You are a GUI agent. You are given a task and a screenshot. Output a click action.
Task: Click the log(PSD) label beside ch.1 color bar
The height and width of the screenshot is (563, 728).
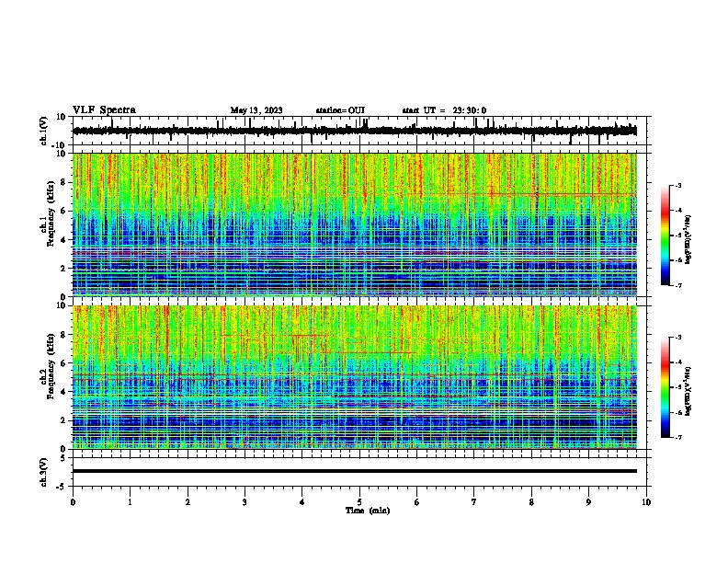pos(688,239)
